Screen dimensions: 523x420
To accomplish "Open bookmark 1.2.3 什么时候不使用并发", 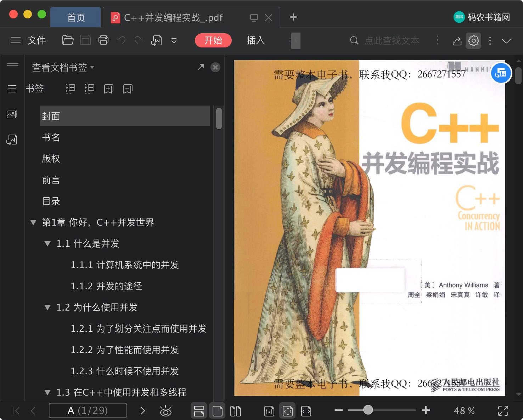I will click(125, 371).
